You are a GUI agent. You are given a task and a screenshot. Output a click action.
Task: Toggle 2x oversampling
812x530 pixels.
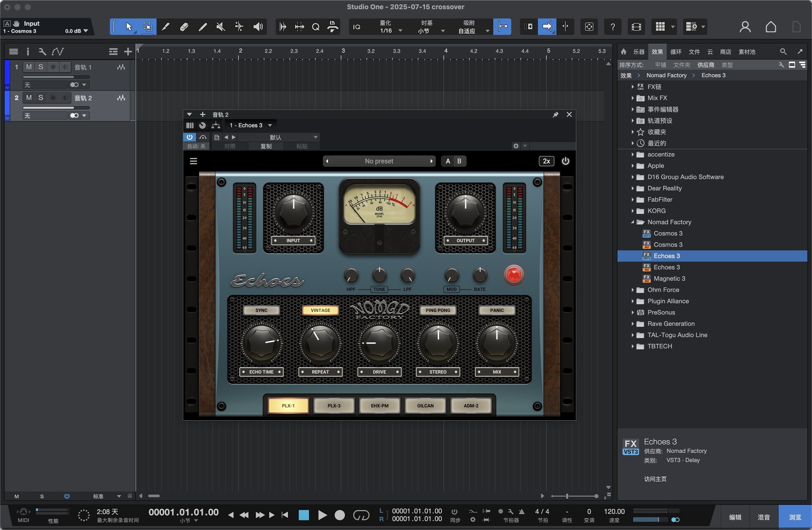tap(546, 161)
